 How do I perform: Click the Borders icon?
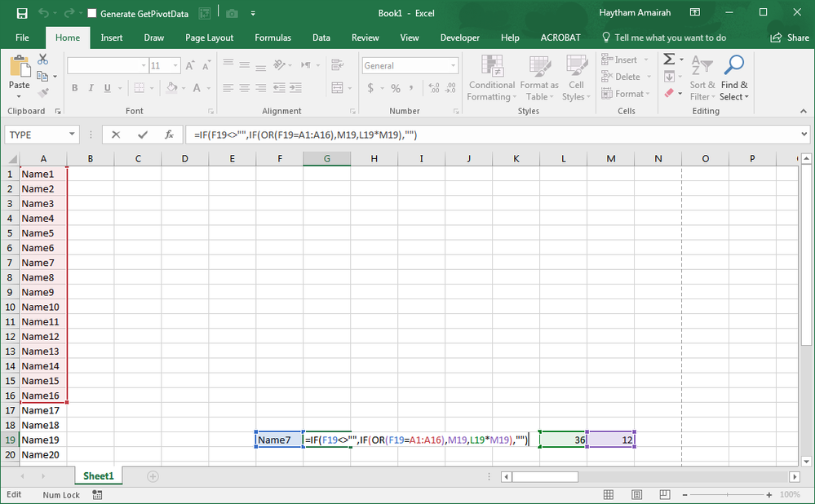pyautogui.click(x=140, y=88)
